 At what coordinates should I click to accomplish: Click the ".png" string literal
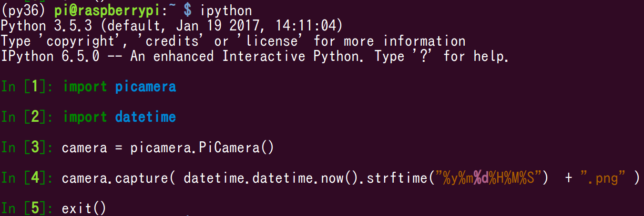603,178
